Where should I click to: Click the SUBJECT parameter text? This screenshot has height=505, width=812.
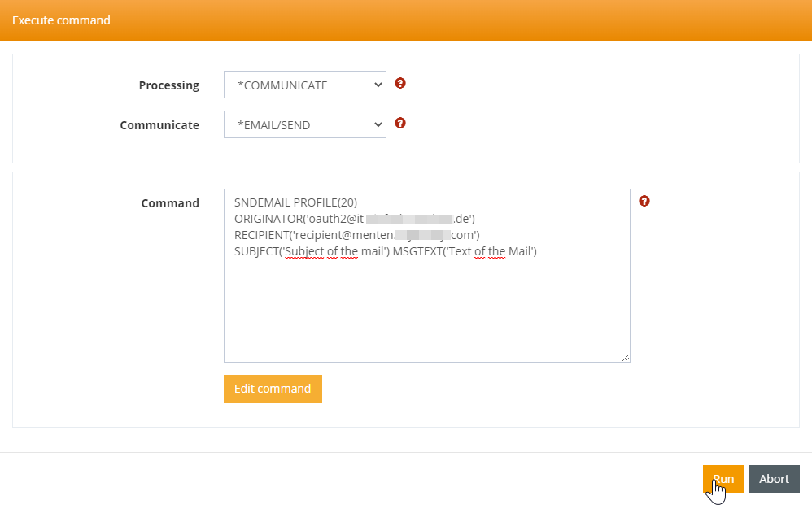pyautogui.click(x=311, y=251)
